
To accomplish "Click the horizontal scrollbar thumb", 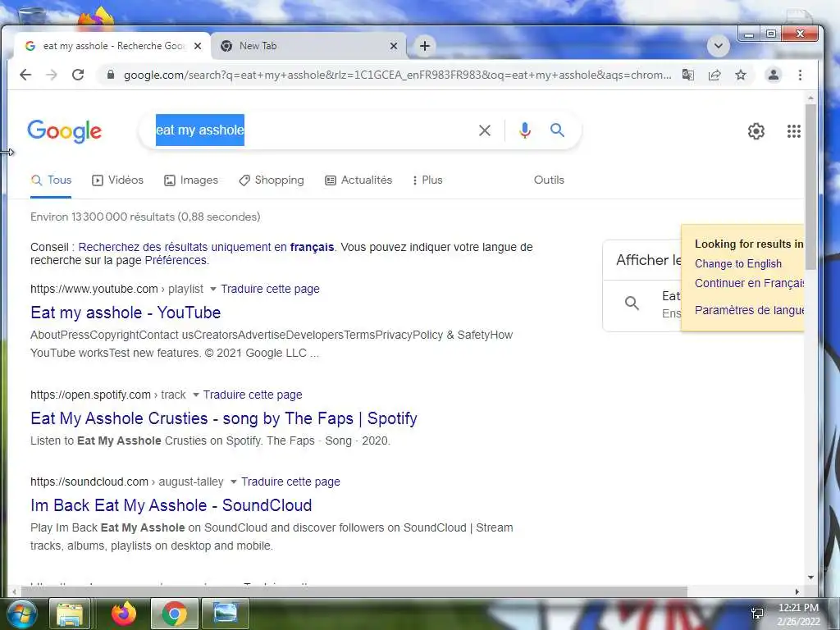I will point(353,592).
